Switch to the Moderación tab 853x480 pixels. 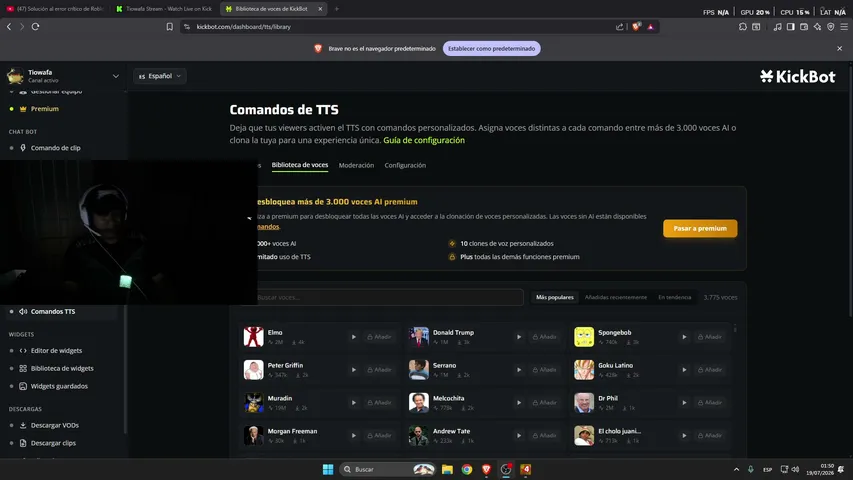[x=356, y=165]
